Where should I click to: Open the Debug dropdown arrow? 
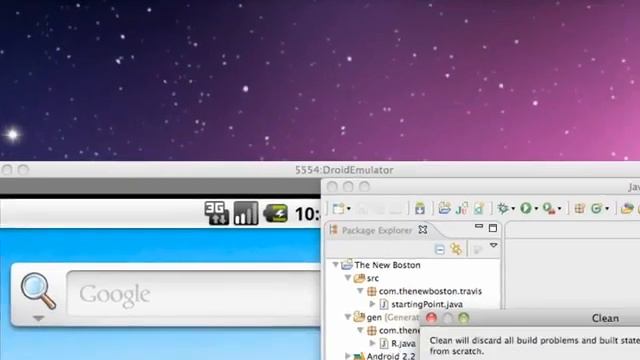point(513,209)
